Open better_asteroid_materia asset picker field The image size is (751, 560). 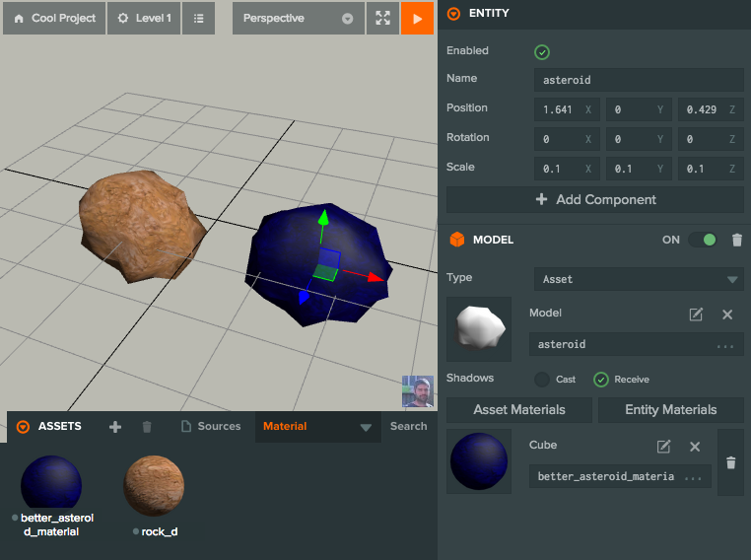tap(620, 476)
